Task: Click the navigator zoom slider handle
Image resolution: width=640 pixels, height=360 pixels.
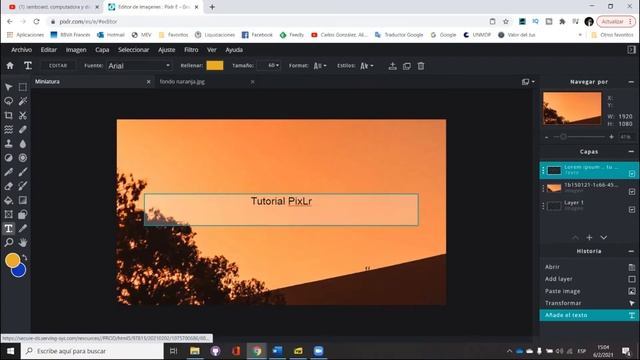Action: click(563, 137)
